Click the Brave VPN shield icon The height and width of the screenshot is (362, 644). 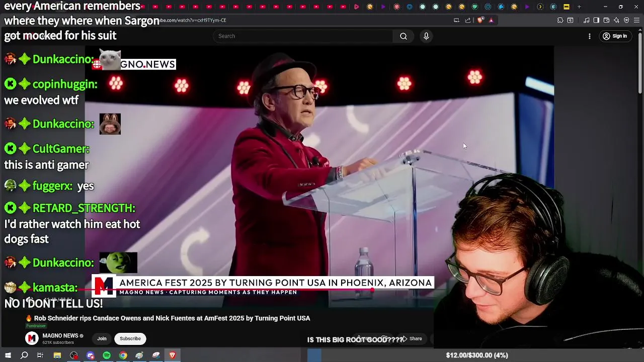(626, 20)
